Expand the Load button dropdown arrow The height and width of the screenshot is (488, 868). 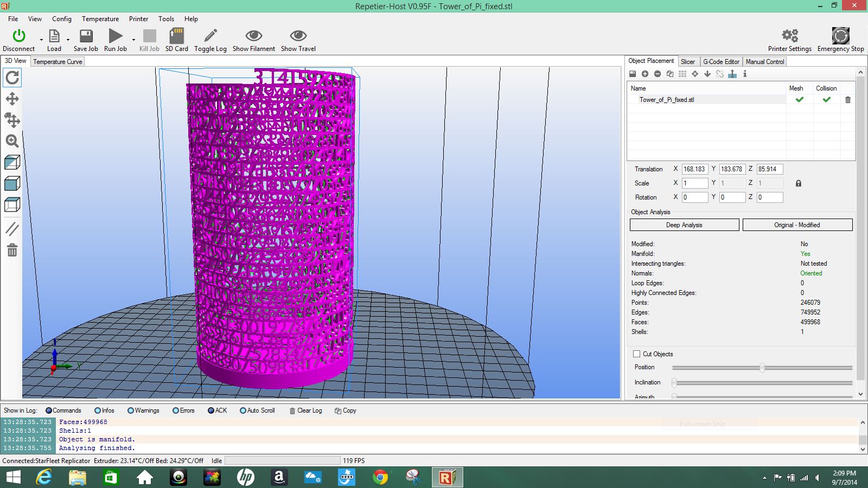coord(68,40)
